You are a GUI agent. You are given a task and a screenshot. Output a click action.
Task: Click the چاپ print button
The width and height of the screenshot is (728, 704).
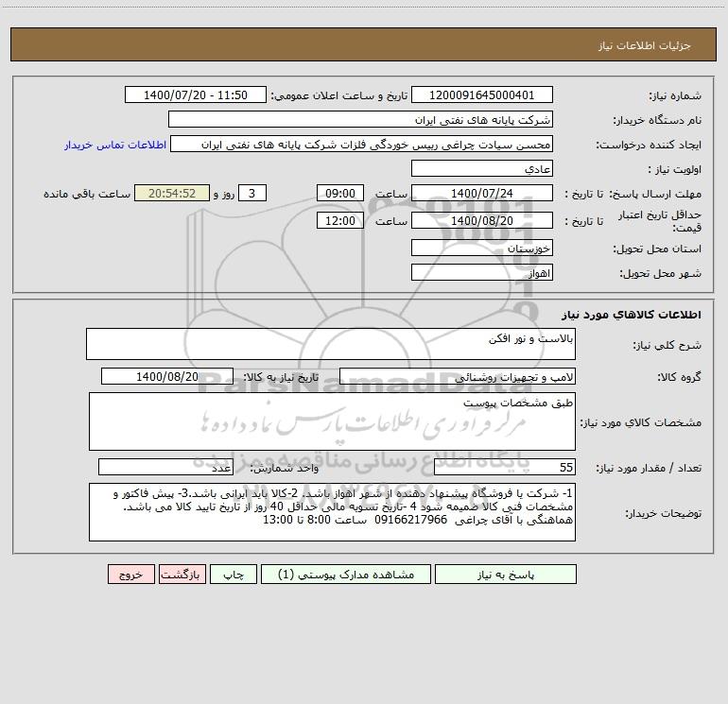[234, 574]
